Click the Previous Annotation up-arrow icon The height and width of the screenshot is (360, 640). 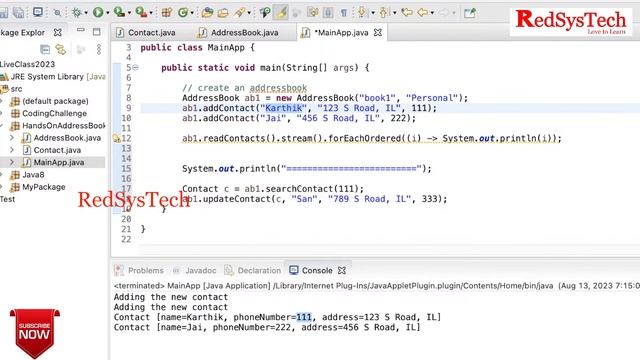pos(383,13)
